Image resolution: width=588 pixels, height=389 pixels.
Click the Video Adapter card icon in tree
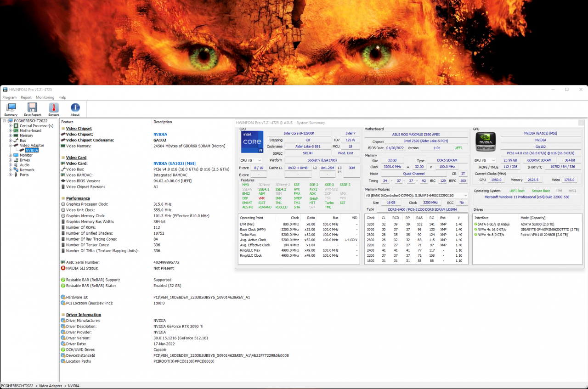coord(16,145)
